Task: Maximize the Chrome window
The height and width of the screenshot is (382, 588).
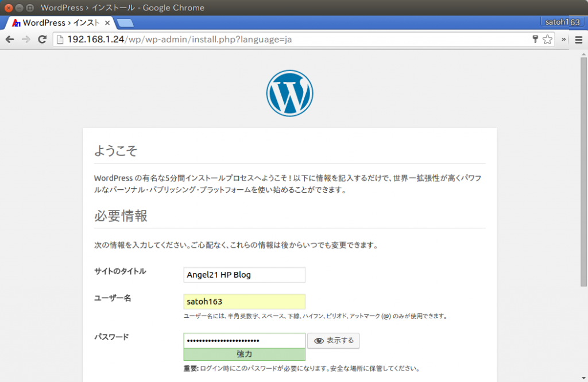Action: (x=30, y=8)
